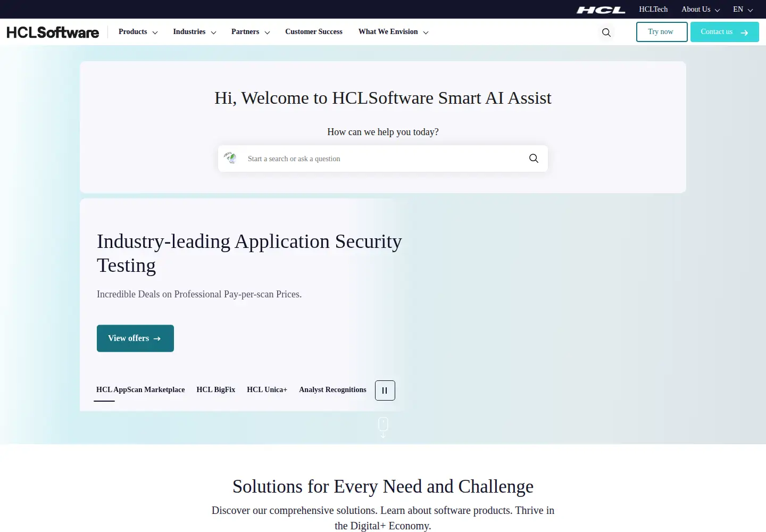Select HCL Unica+ slide tab

tap(267, 390)
